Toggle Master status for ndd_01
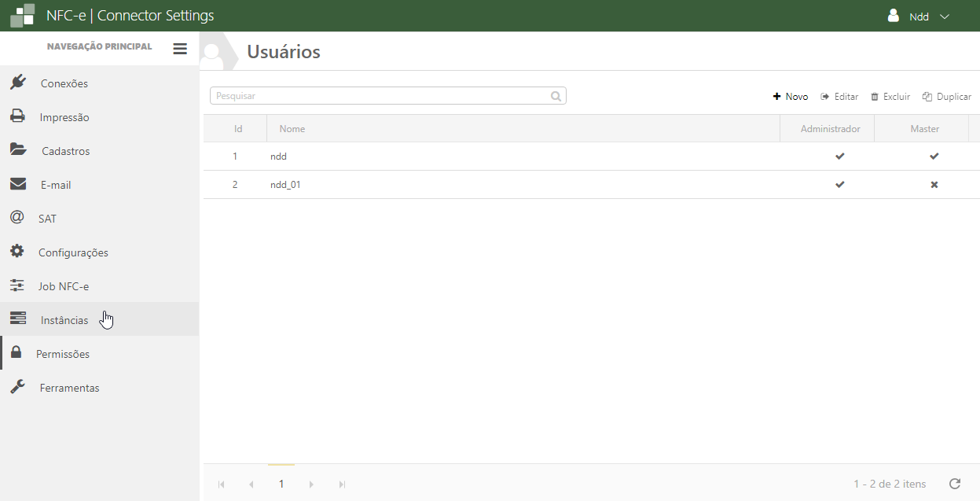The image size is (980, 501). tap(934, 185)
